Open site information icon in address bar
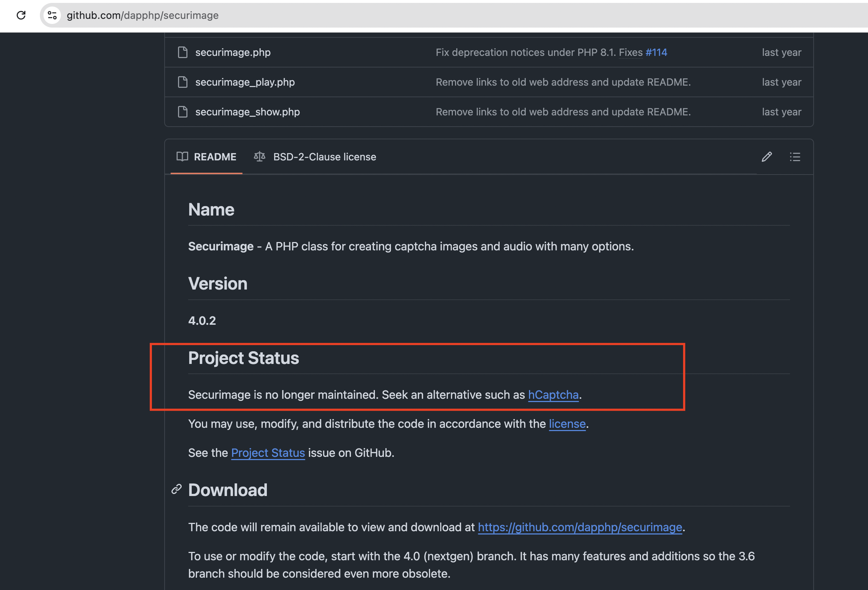This screenshot has height=590, width=868. coord(52,15)
